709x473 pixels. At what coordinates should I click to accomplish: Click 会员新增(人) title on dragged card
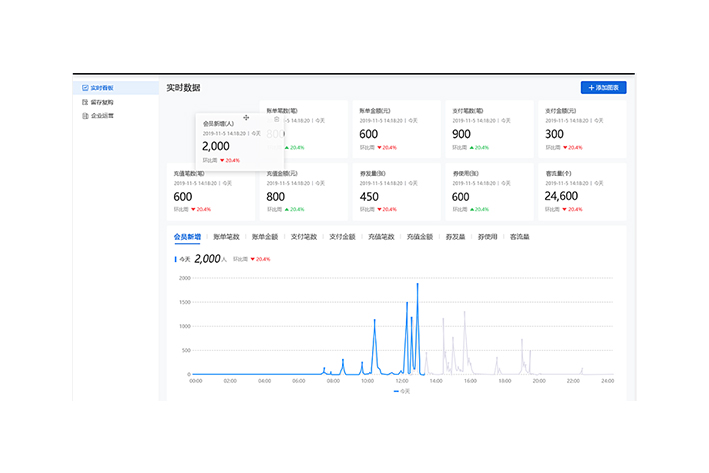click(218, 124)
